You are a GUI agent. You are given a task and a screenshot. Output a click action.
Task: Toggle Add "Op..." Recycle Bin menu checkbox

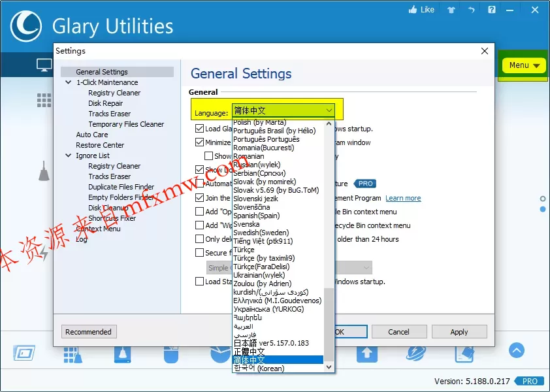(x=200, y=211)
